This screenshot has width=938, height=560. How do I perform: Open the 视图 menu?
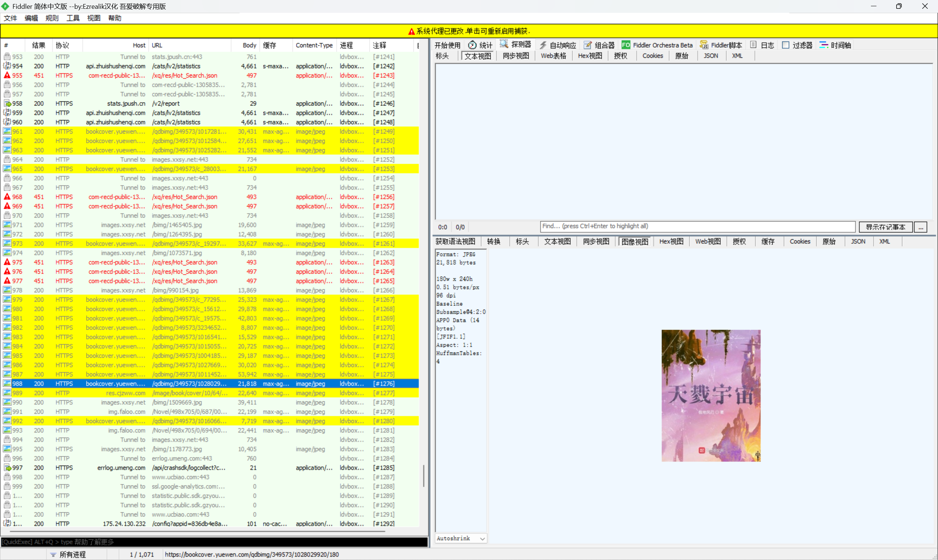94,18
